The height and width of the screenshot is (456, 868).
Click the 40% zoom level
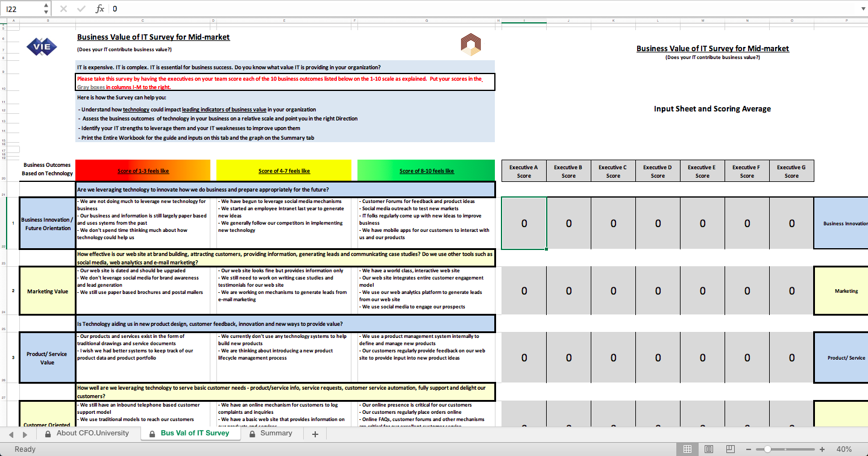point(844,449)
